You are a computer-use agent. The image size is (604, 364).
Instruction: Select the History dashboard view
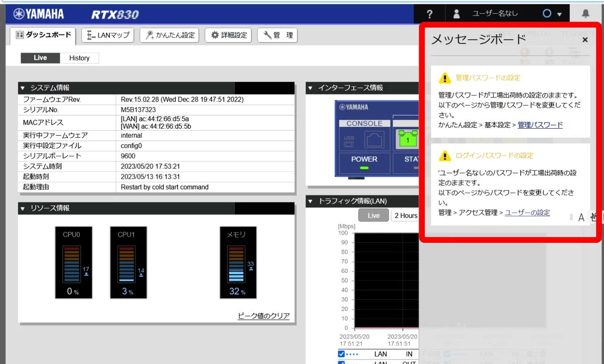(80, 58)
